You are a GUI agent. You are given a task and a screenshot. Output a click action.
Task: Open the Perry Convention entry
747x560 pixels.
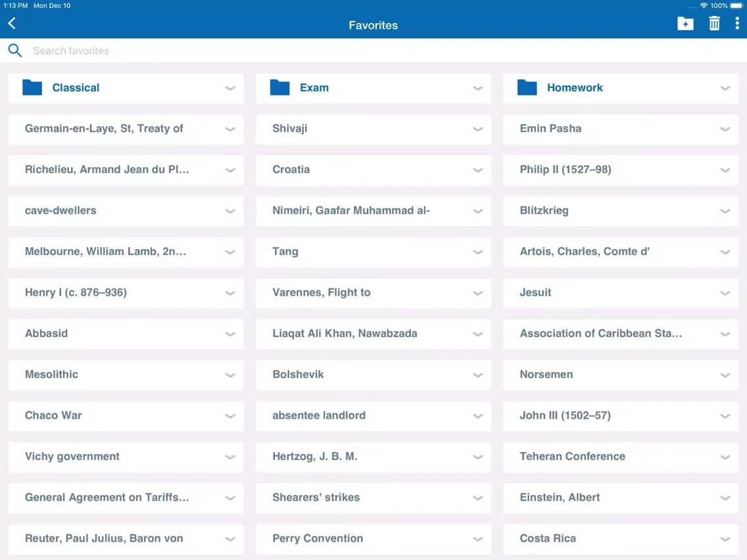[x=318, y=538]
